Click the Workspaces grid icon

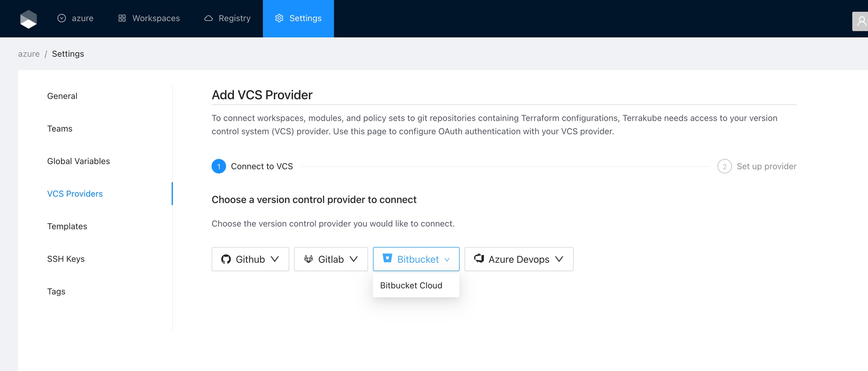pyautogui.click(x=122, y=18)
